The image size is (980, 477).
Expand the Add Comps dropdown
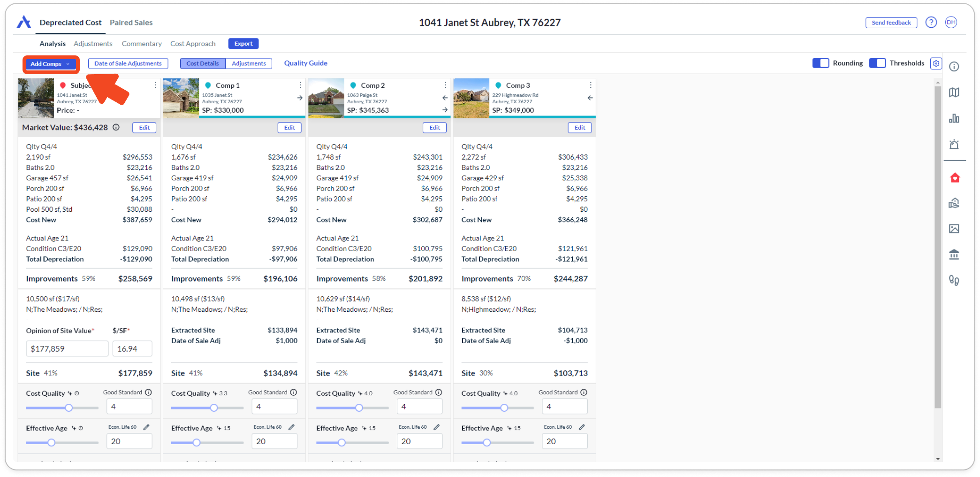click(x=50, y=64)
